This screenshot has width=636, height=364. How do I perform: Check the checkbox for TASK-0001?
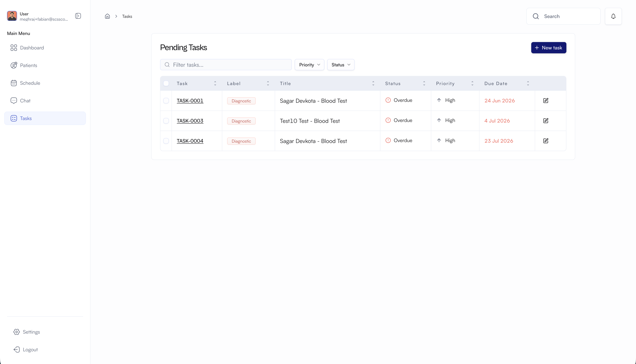(166, 100)
